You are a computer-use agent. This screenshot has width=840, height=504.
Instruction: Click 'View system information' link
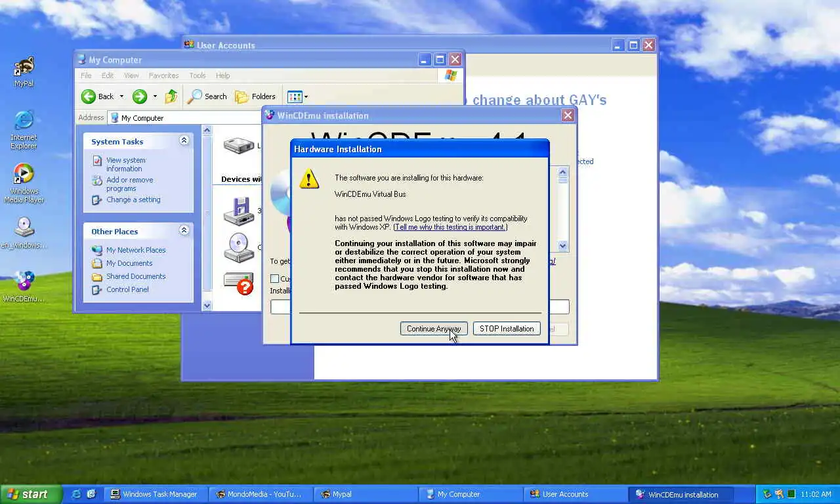pos(125,164)
